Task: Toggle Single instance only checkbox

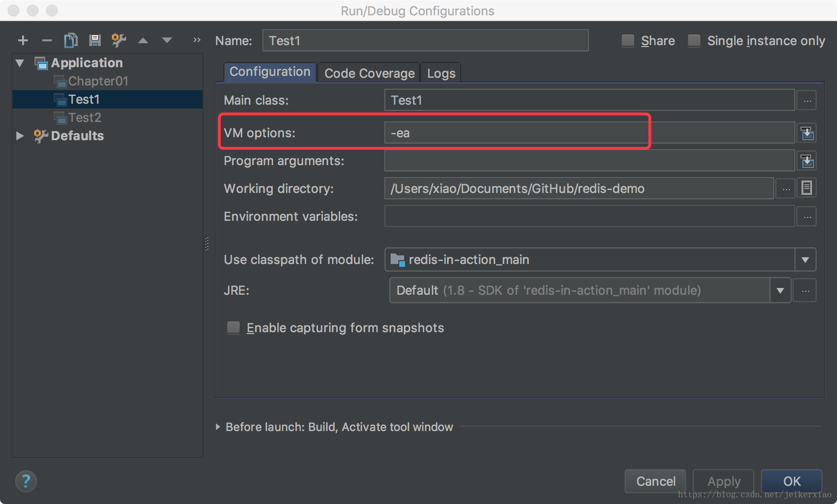Action: [694, 40]
